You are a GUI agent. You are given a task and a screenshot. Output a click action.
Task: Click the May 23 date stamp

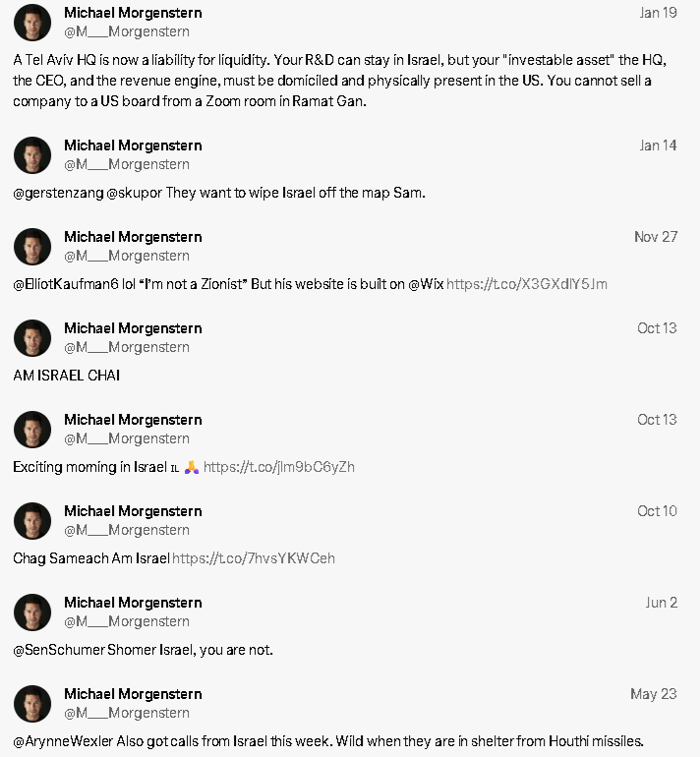click(654, 694)
